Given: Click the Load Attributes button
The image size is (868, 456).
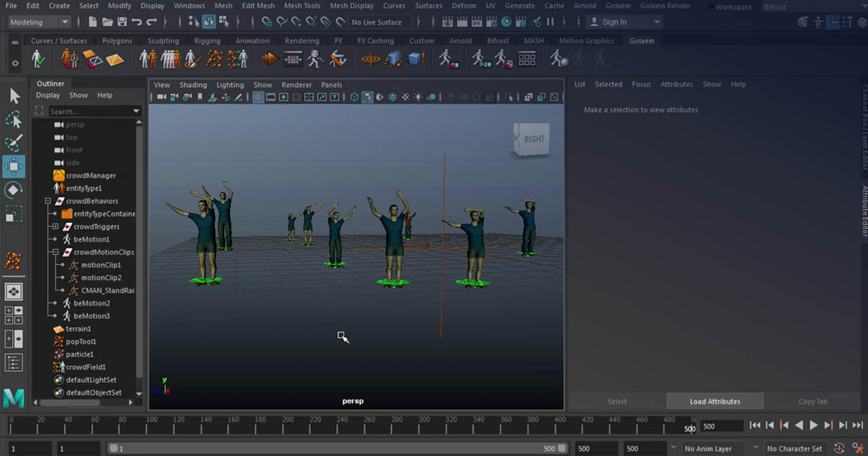Looking at the screenshot, I should (714, 400).
